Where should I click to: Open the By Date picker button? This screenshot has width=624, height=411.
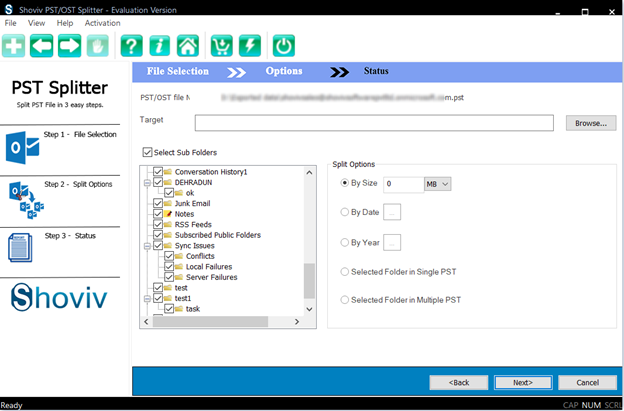coord(392,212)
